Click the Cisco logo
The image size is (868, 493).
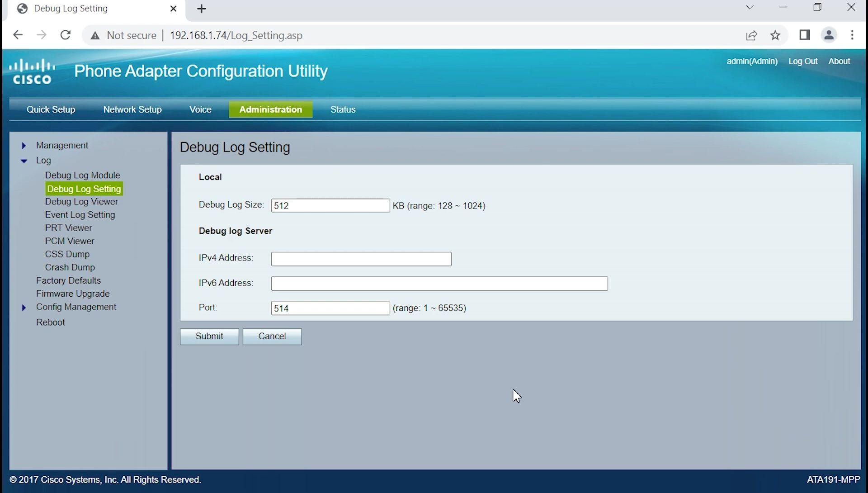pyautogui.click(x=32, y=71)
